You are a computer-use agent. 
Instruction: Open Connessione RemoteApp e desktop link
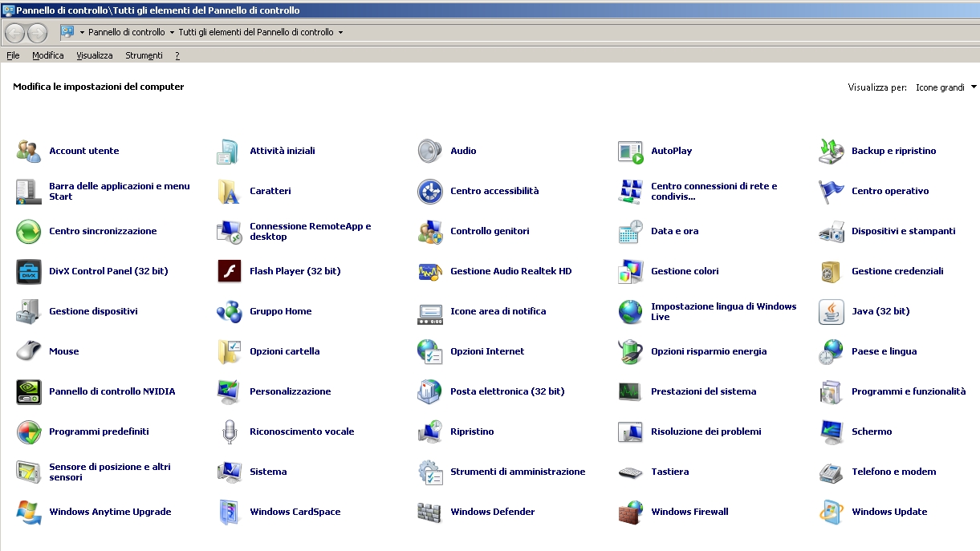[x=311, y=231]
